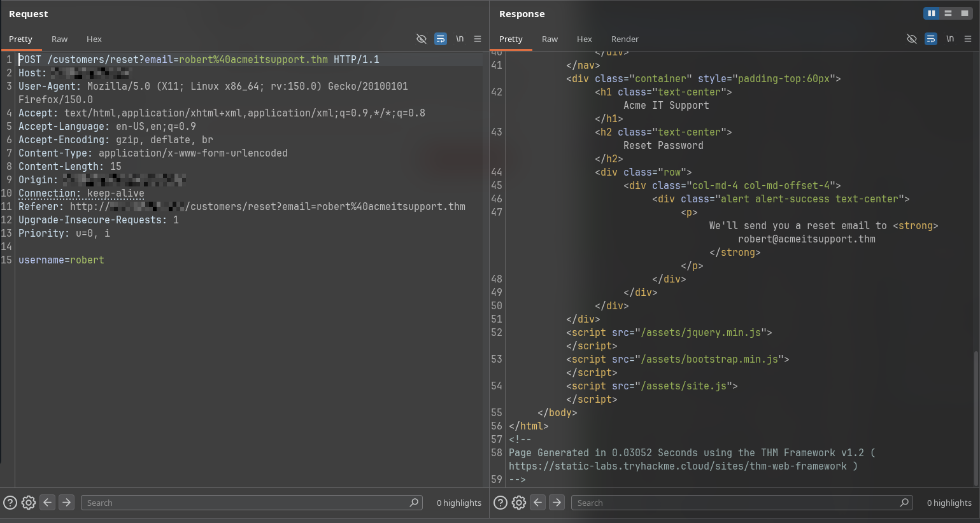Select combined tabbed layout icon
Screen dimensions: 980x523
point(964,13)
